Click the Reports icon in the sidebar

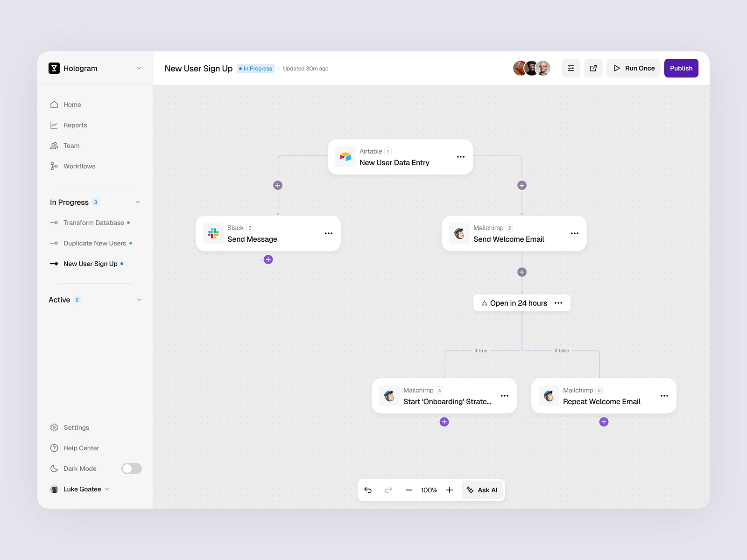point(54,125)
